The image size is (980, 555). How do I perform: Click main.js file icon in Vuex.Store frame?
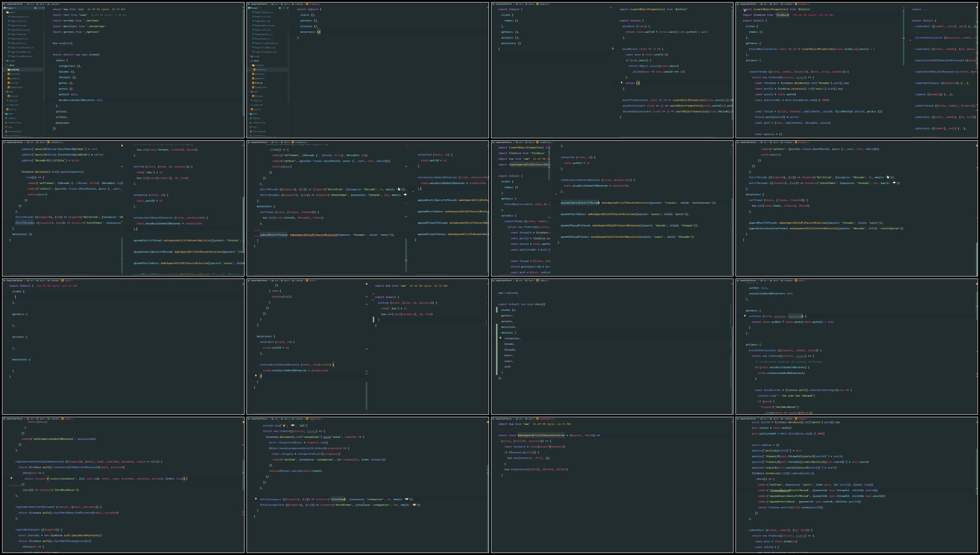tap(7, 110)
